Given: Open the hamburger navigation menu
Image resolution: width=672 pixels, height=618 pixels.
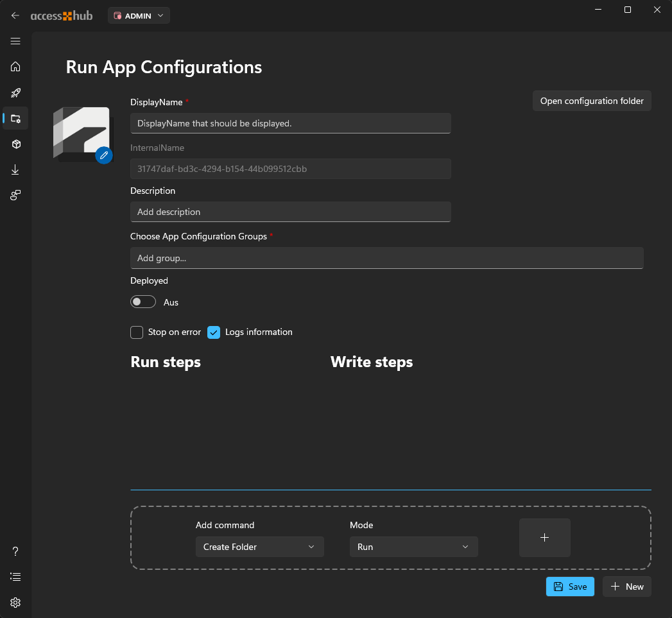Looking at the screenshot, I should (x=15, y=41).
